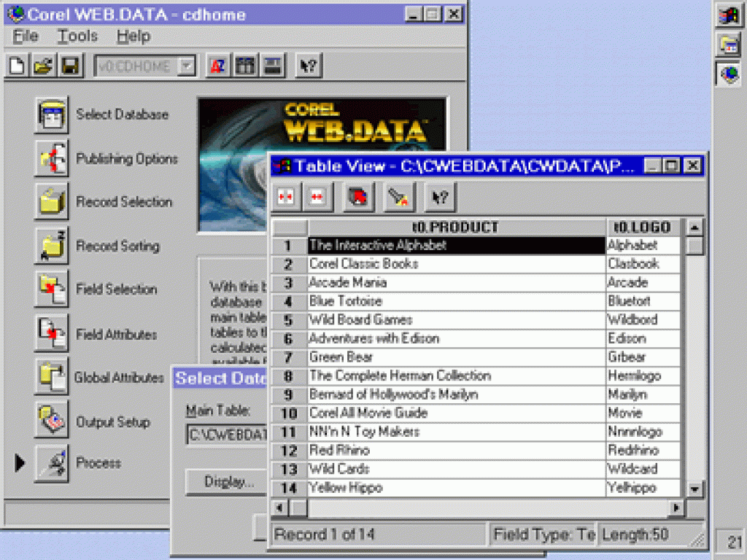
Task: Open the Record Selection tool
Action: coord(50,202)
